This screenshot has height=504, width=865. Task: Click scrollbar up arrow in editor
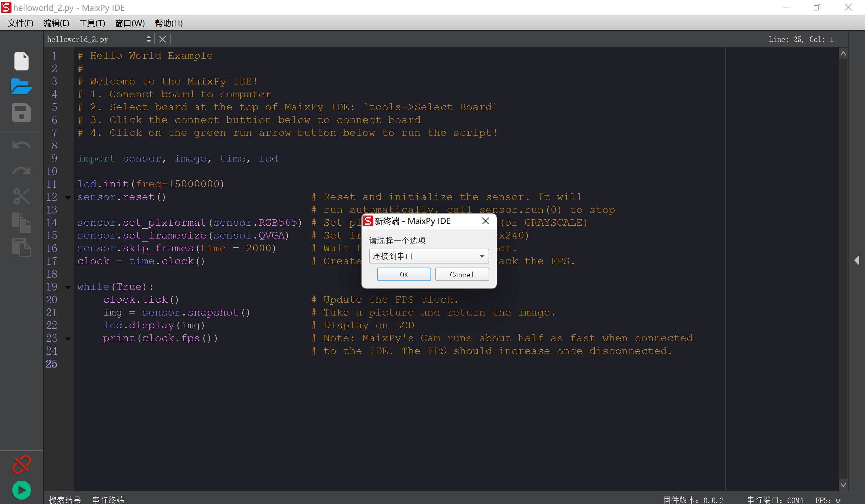coord(843,53)
